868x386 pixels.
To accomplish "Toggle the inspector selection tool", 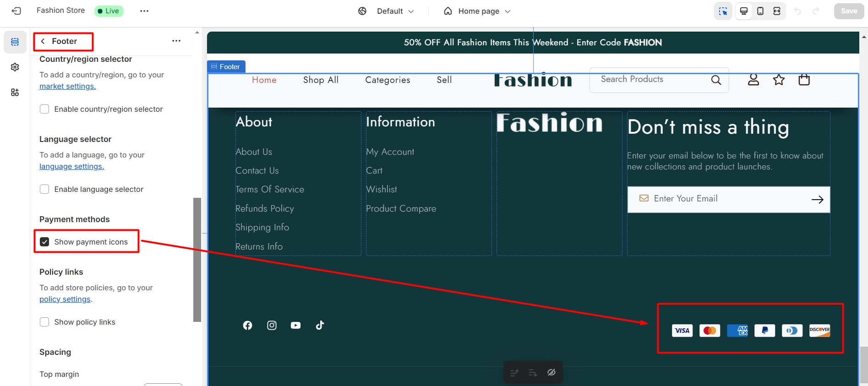I will pyautogui.click(x=723, y=11).
